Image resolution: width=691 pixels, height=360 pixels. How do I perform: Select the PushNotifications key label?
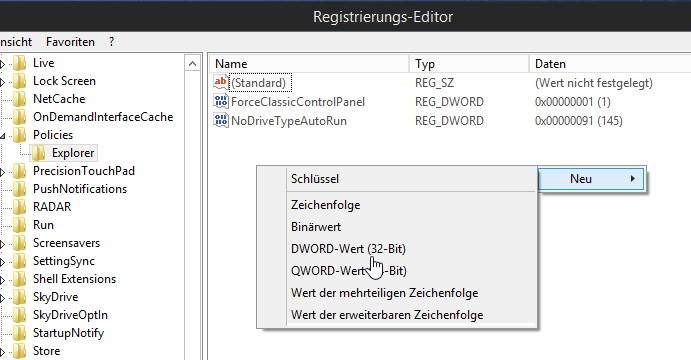coord(80,189)
